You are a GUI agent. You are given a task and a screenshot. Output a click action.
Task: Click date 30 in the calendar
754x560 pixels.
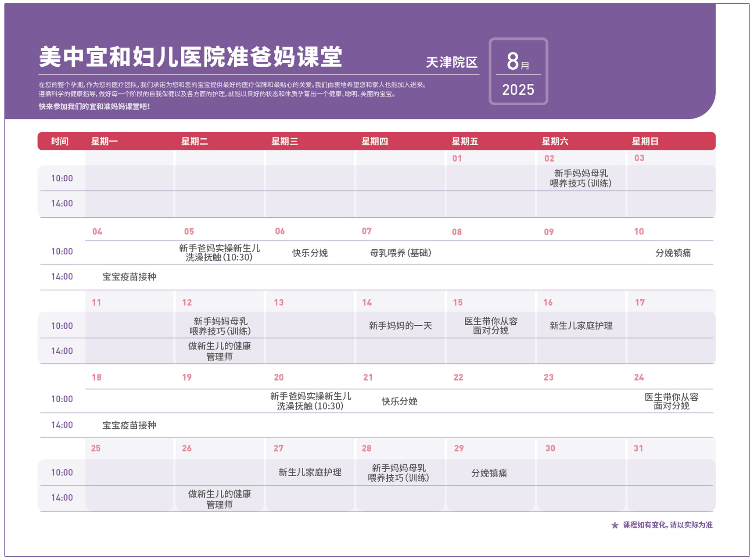(x=550, y=449)
